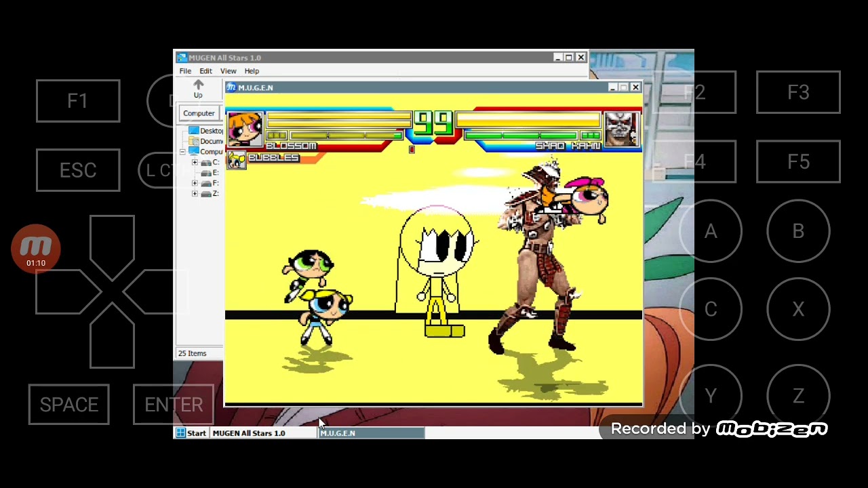Tap the on-screen ESC key
The width and height of the screenshot is (868, 488).
(x=78, y=170)
